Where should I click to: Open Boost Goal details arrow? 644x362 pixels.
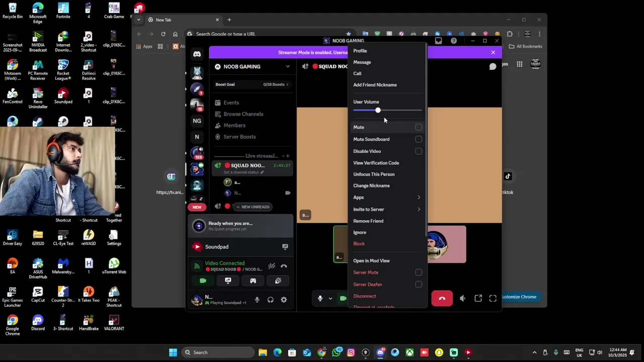[x=287, y=84]
